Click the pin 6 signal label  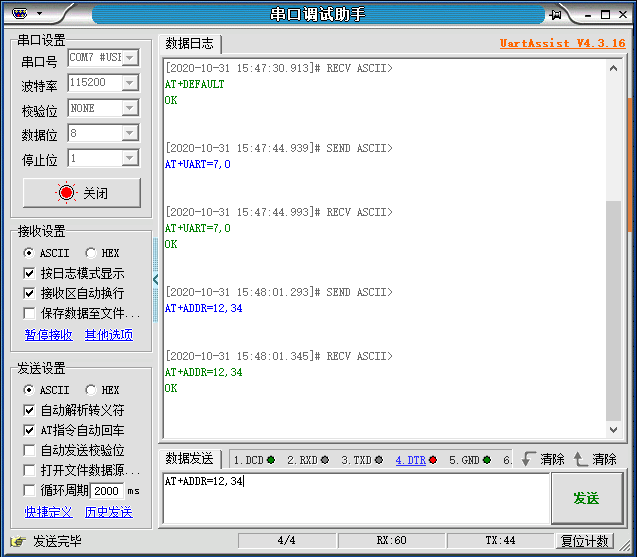click(507, 460)
